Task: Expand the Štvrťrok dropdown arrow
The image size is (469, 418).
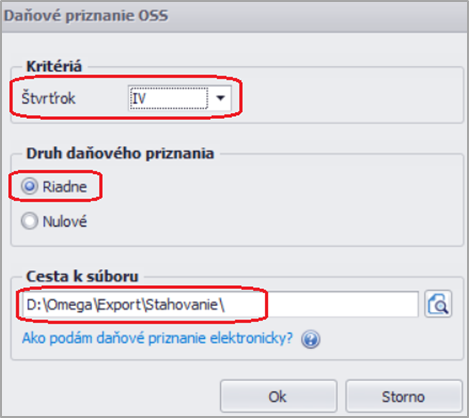Action: pyautogui.click(x=220, y=98)
